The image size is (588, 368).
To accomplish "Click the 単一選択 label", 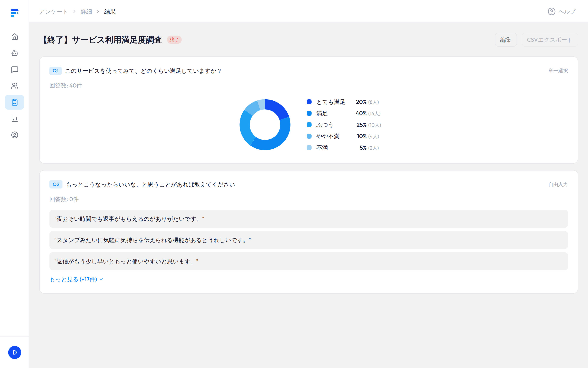I will point(558,71).
